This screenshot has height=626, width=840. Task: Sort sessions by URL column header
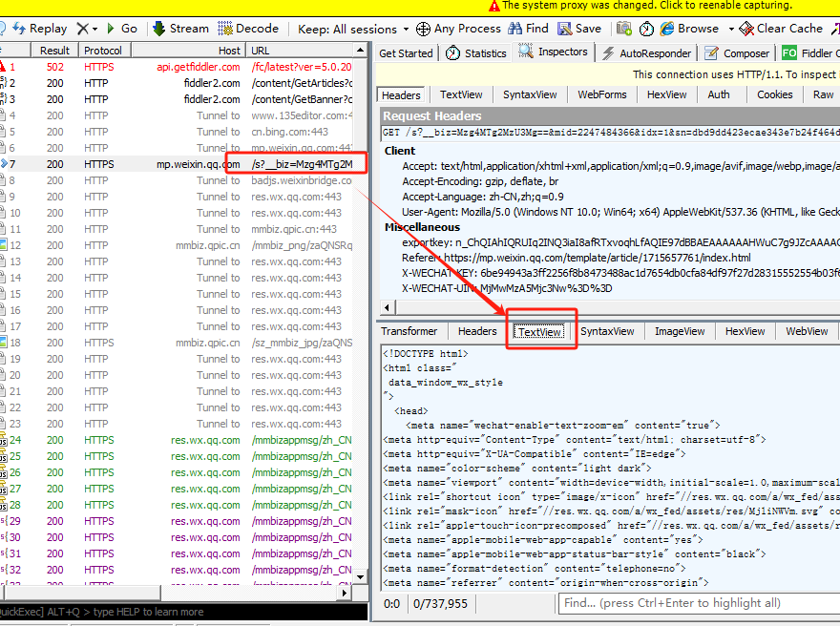click(300, 51)
